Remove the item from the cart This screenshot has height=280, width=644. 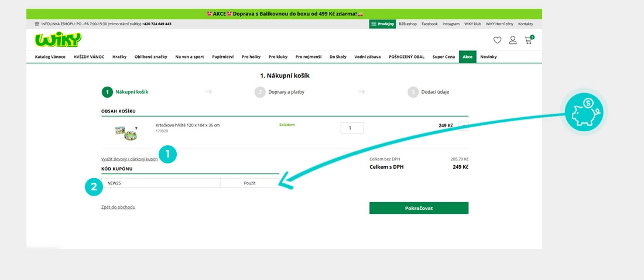[x=463, y=126]
